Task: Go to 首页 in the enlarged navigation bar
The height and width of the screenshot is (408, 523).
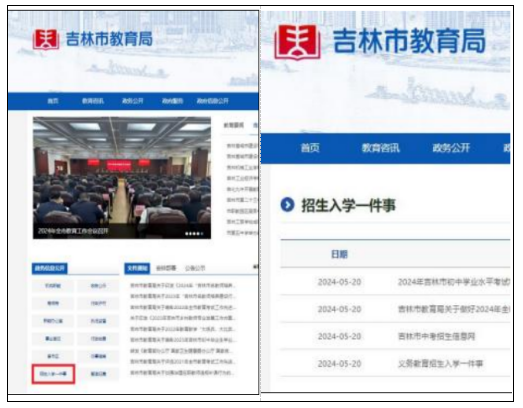Action: [310, 148]
